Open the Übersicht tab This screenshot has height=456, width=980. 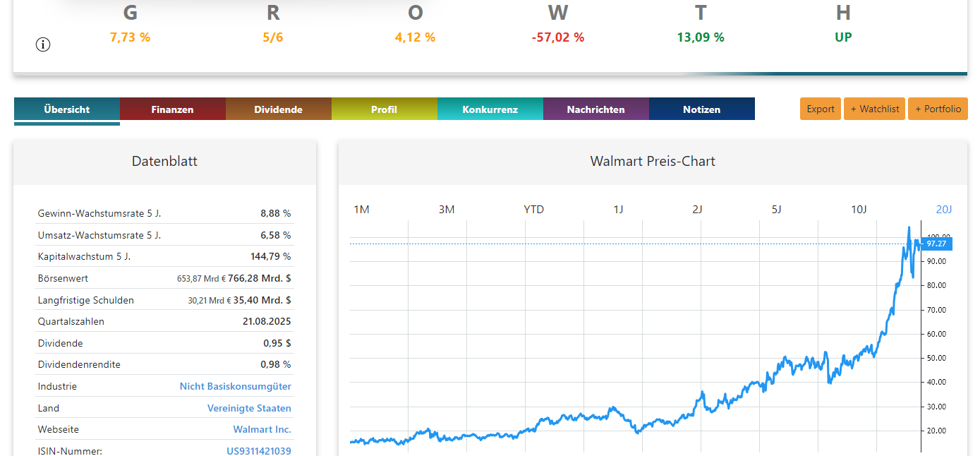[x=67, y=109]
